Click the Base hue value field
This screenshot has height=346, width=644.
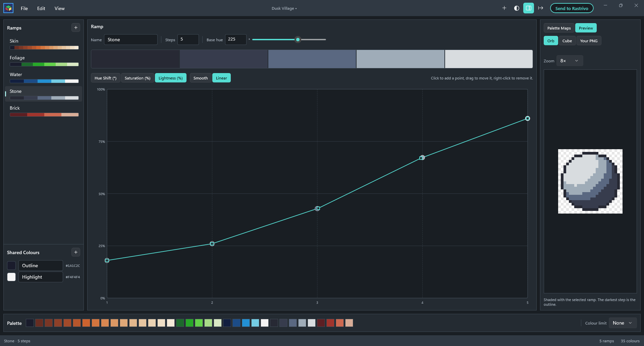coord(235,40)
